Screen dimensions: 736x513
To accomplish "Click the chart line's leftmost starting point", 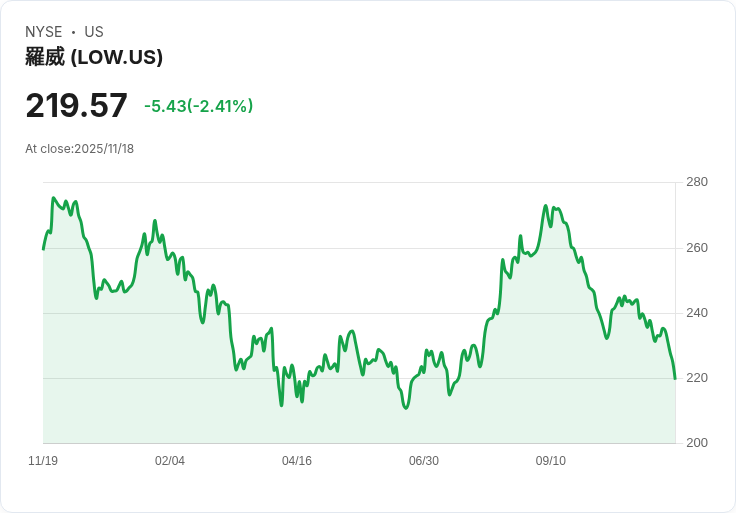I will [x=44, y=248].
